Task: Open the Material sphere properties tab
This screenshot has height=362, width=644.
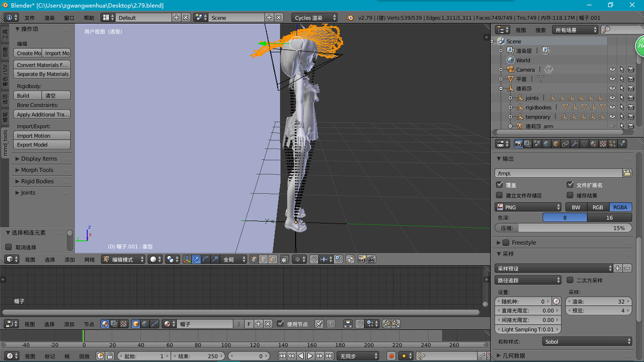Action: [x=593, y=144]
